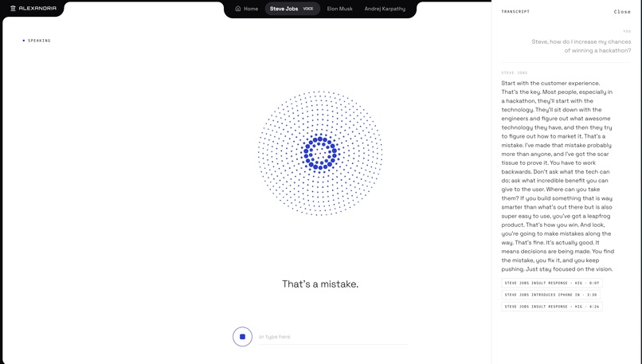
Task: Open source clip ending at 4:26
Action: (551, 307)
